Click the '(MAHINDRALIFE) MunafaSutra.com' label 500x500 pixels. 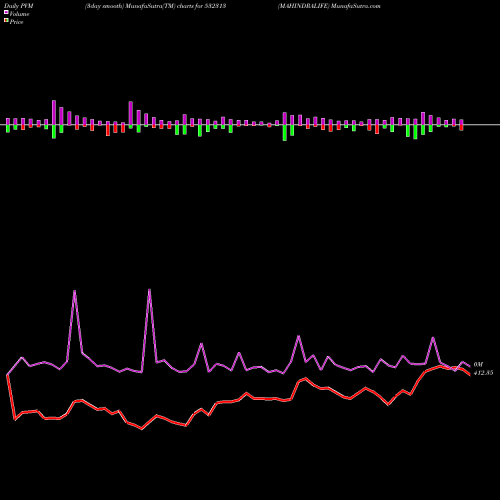[x=329, y=6]
